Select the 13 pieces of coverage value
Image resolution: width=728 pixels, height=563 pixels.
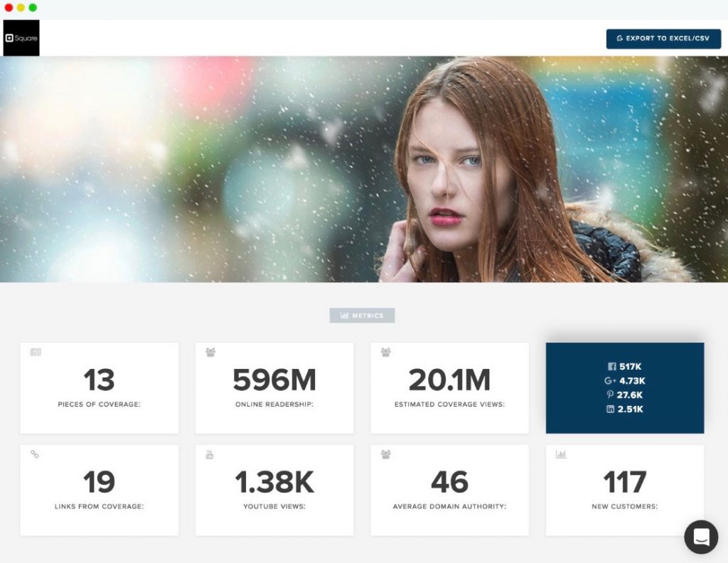(x=99, y=380)
